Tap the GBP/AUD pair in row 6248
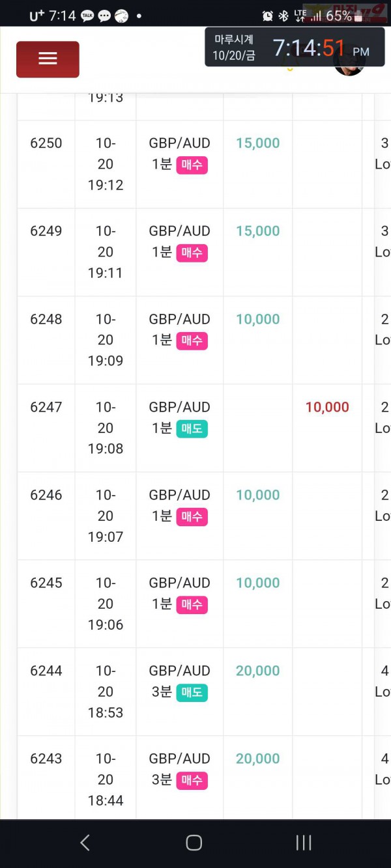 coord(179,319)
